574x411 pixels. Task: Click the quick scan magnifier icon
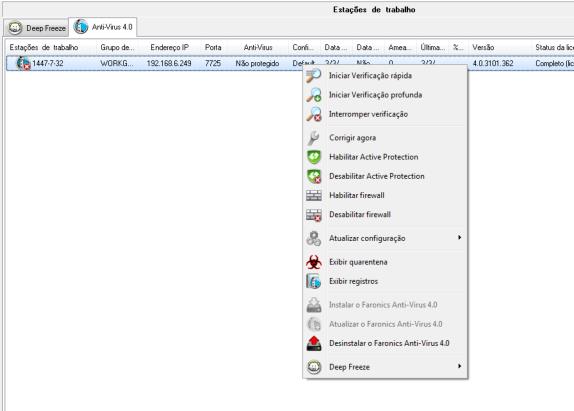click(x=314, y=75)
